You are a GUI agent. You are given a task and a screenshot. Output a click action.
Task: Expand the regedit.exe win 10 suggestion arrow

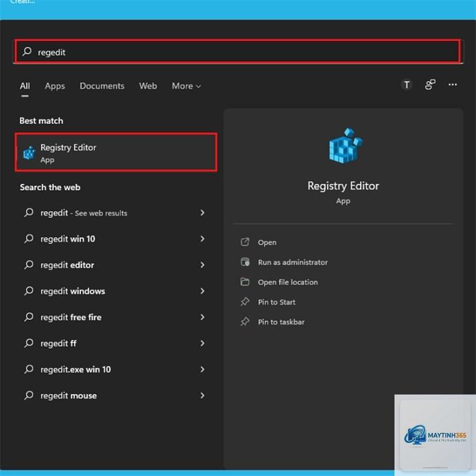(203, 370)
